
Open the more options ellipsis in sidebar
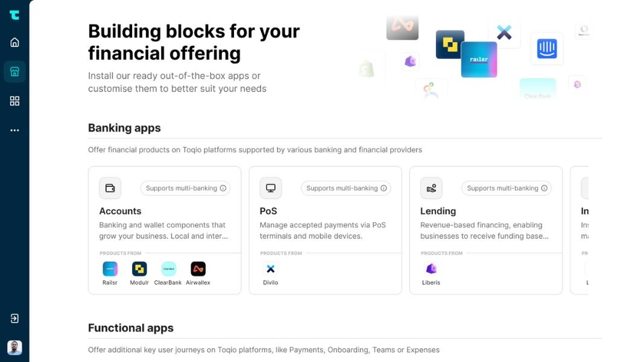click(14, 130)
